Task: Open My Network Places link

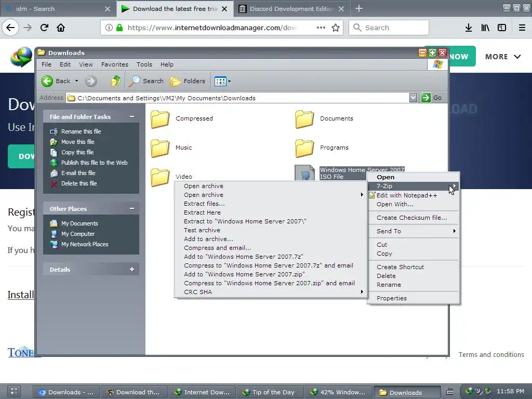Action: pos(85,244)
